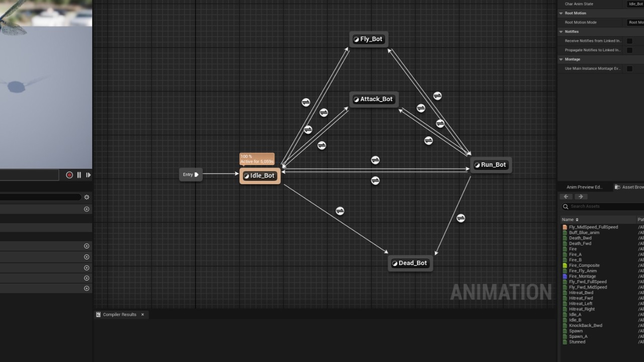This screenshot has height=362, width=644.
Task: Open the Root Motion Mode dropdown
Action: pyautogui.click(x=636, y=22)
